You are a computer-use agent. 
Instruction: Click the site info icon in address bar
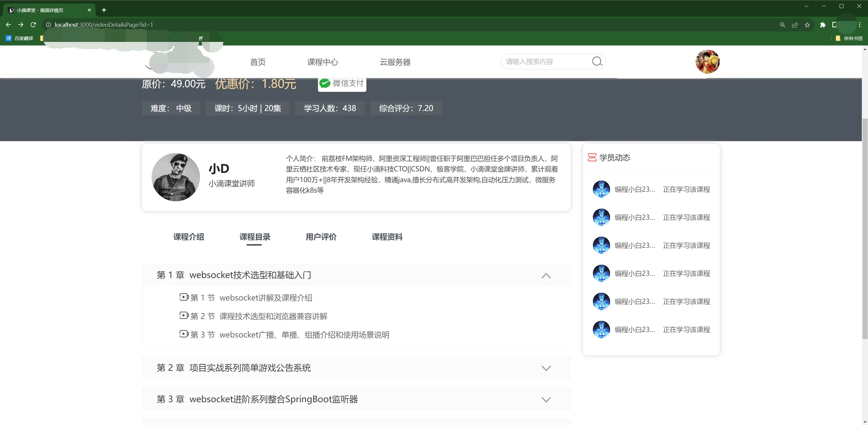(48, 25)
